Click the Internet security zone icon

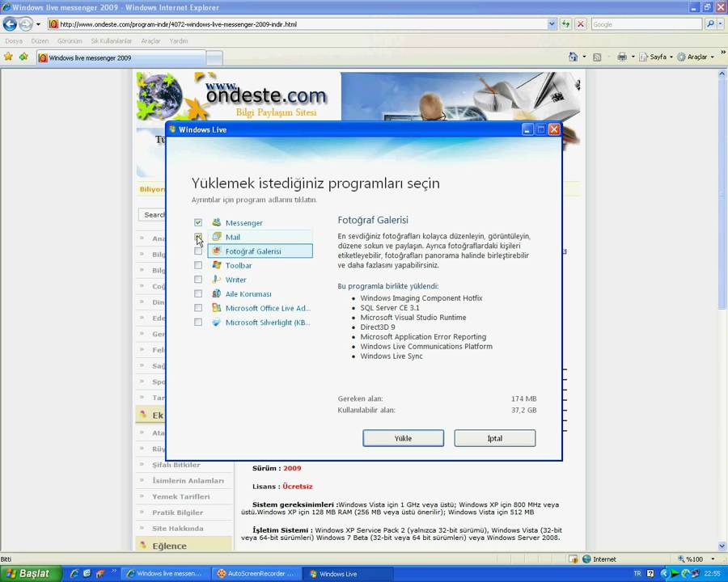pos(587,559)
